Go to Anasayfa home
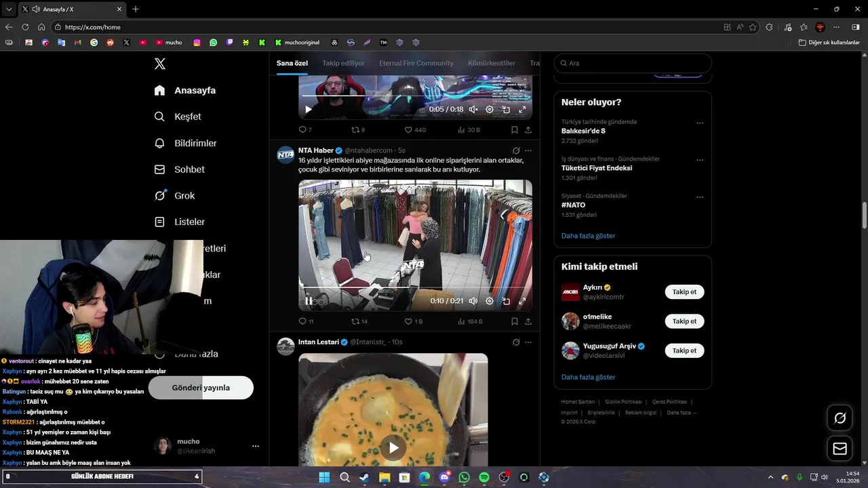 click(x=184, y=90)
